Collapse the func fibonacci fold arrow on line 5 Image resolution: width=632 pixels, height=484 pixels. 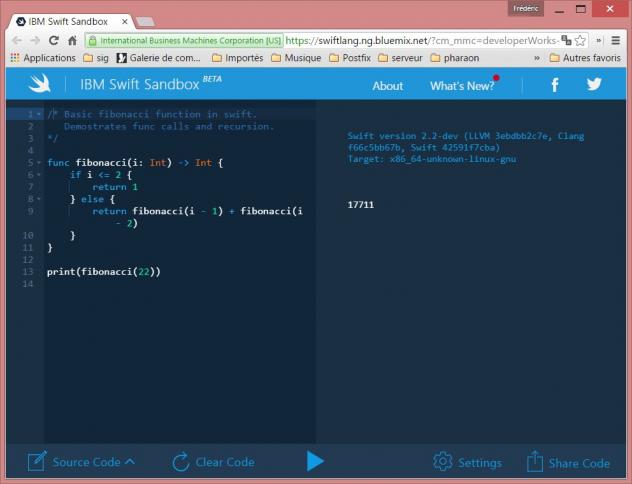39,162
